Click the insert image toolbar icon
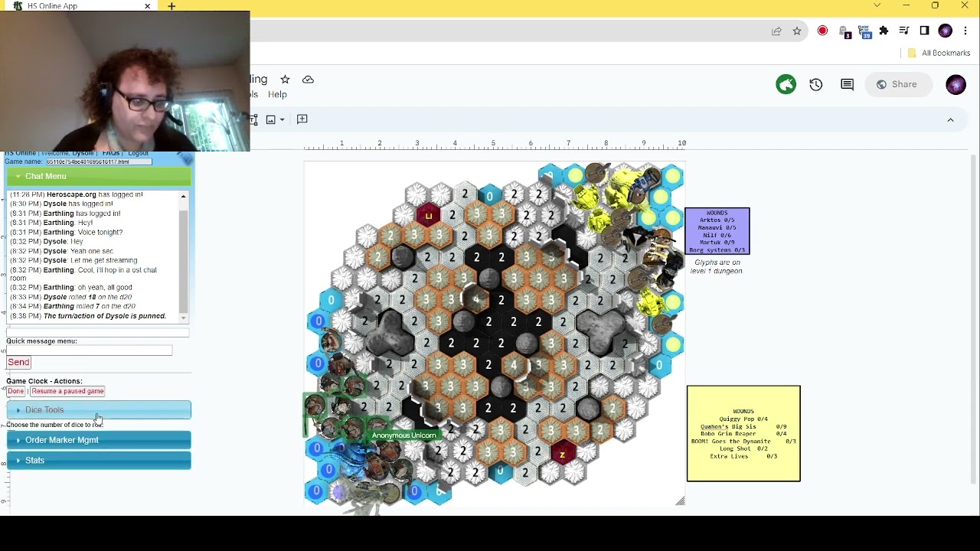 (271, 119)
